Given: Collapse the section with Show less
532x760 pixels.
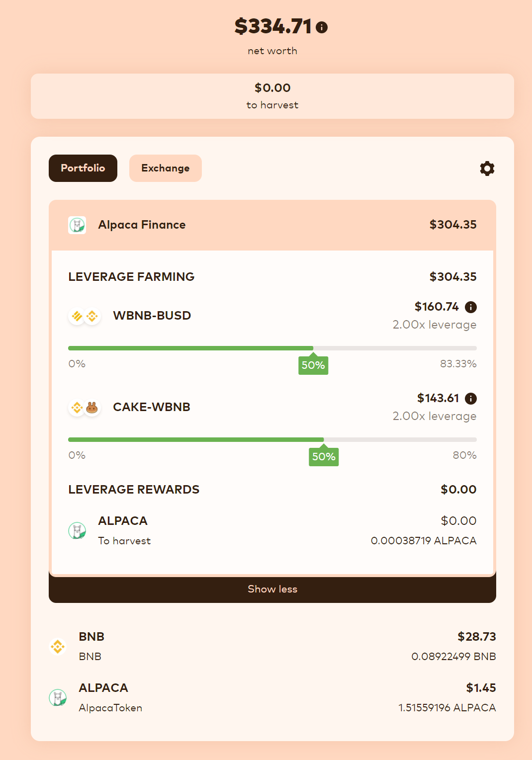Looking at the screenshot, I should pyautogui.click(x=272, y=589).
